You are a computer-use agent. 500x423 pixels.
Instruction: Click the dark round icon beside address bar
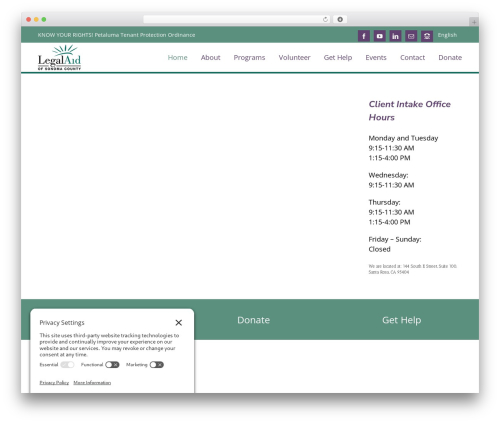340,19
